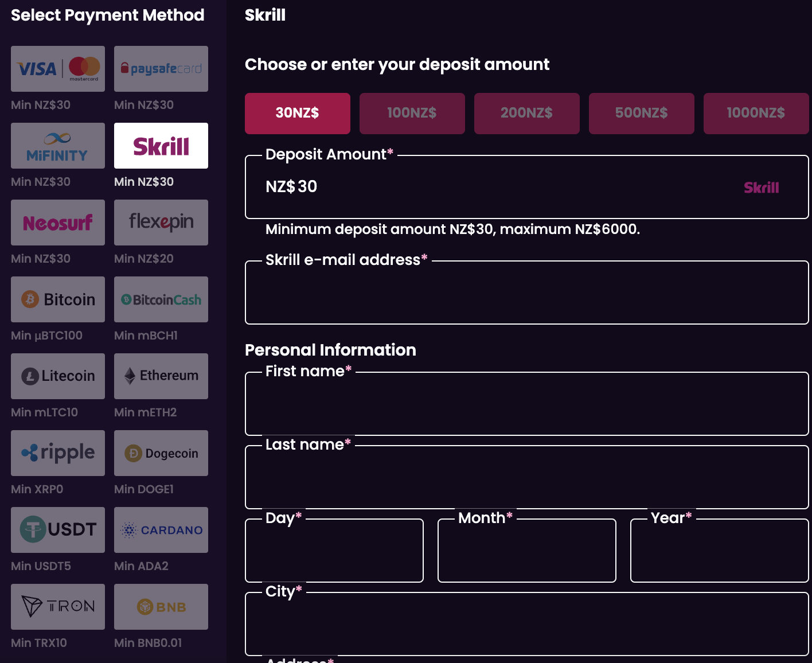Choose paysafecard payment option

(x=161, y=69)
